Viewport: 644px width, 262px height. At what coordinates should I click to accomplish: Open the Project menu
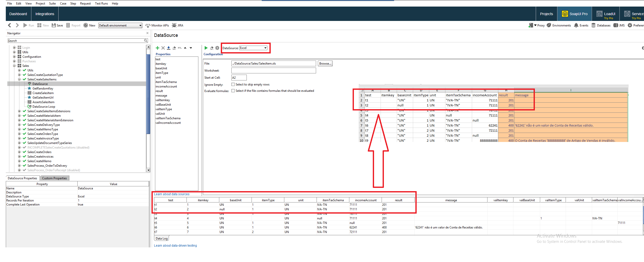pos(40,3)
